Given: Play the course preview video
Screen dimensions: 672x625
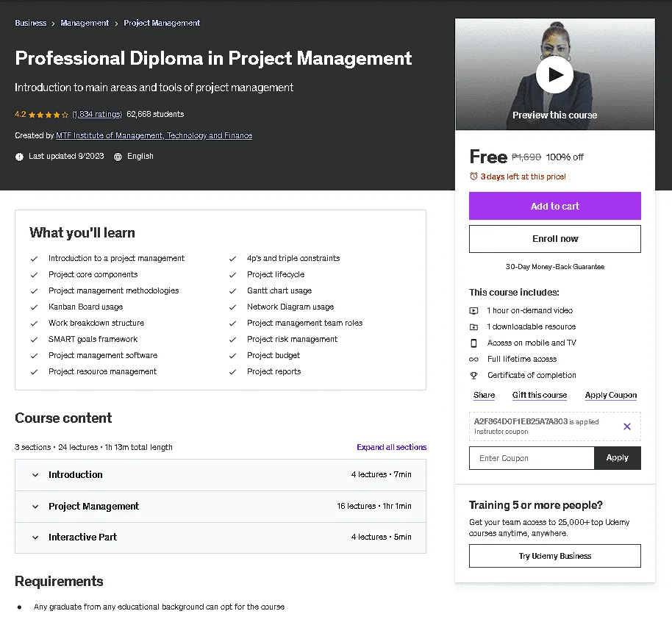Looking at the screenshot, I should [554, 74].
